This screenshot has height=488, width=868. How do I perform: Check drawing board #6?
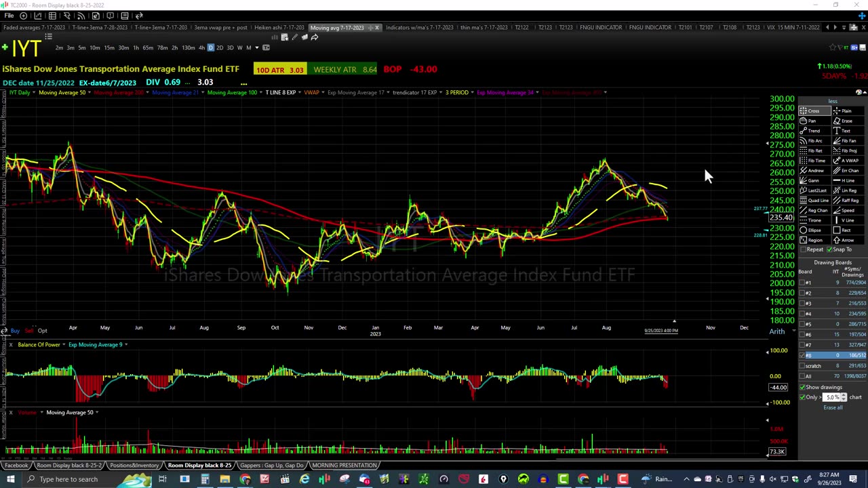[802, 334]
